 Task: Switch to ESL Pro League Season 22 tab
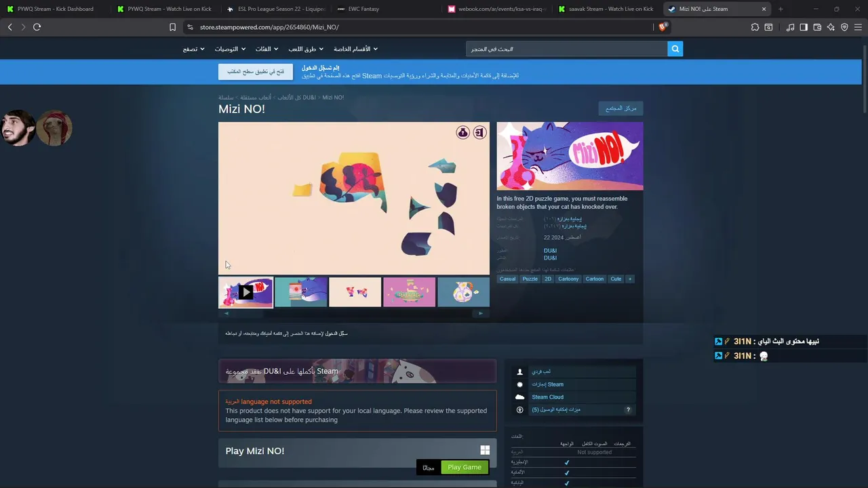(x=276, y=9)
